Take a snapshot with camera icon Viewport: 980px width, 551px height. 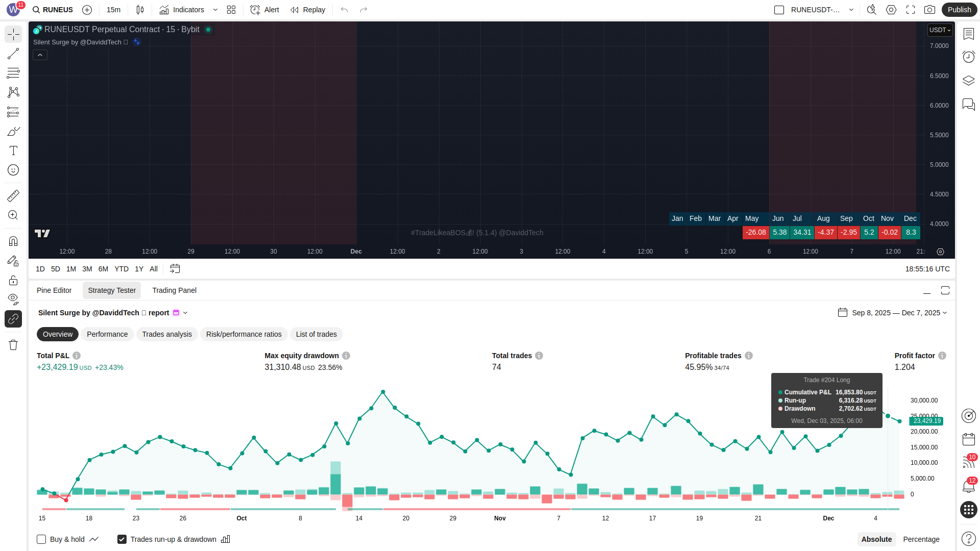(929, 10)
